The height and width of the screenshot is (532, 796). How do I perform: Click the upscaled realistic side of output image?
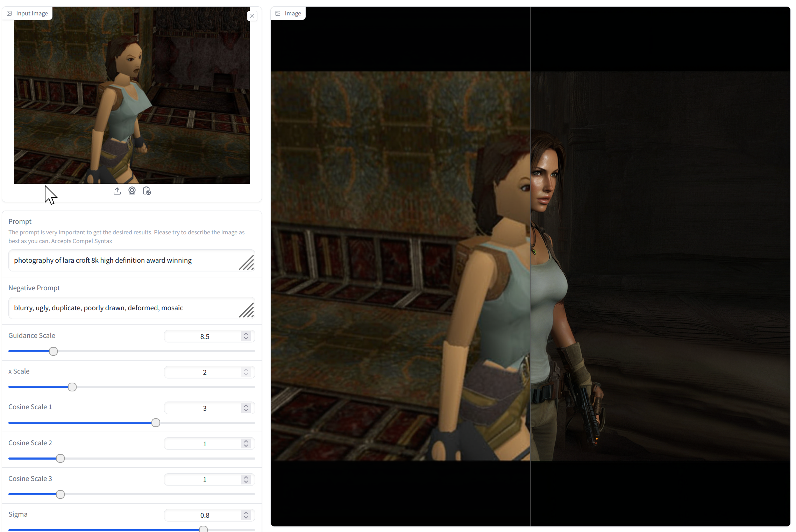pos(660,266)
